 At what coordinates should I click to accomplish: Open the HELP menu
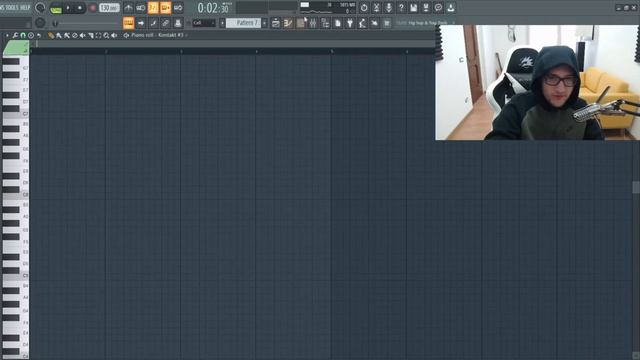pos(25,7)
